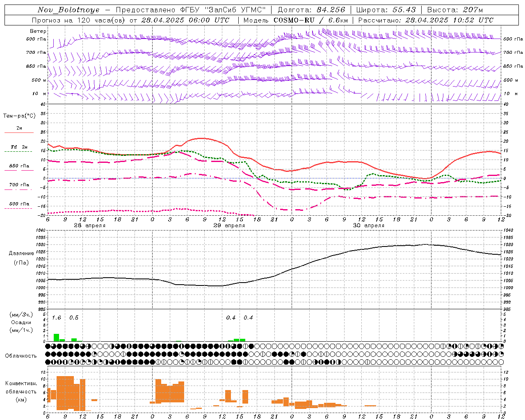This screenshot has height=420, width=525.
Task: Click the (мм/1ч.) precipitation unit label
Action: (21, 330)
